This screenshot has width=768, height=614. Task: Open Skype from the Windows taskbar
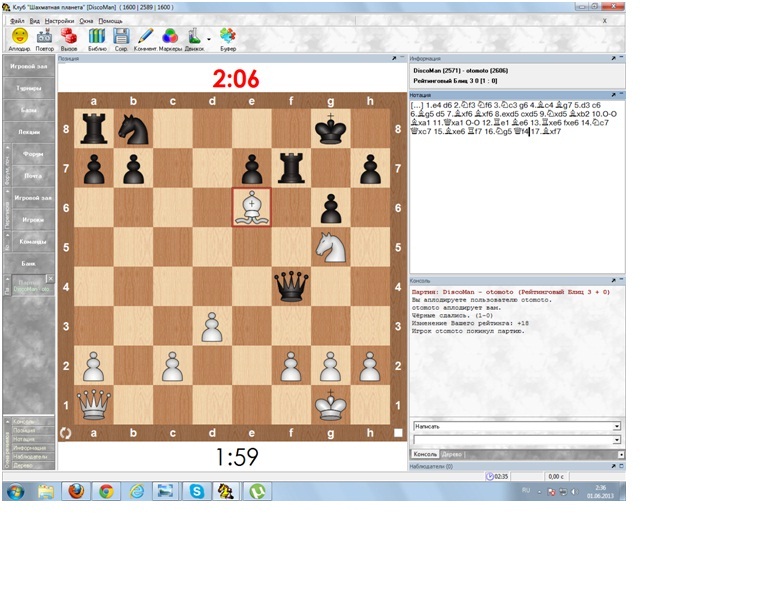click(196, 491)
